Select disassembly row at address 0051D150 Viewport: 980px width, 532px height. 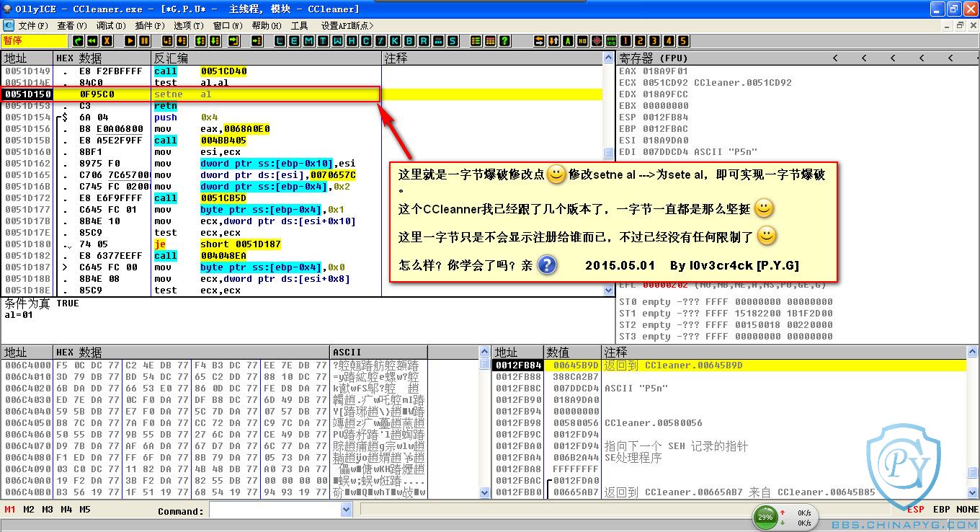(x=302, y=94)
